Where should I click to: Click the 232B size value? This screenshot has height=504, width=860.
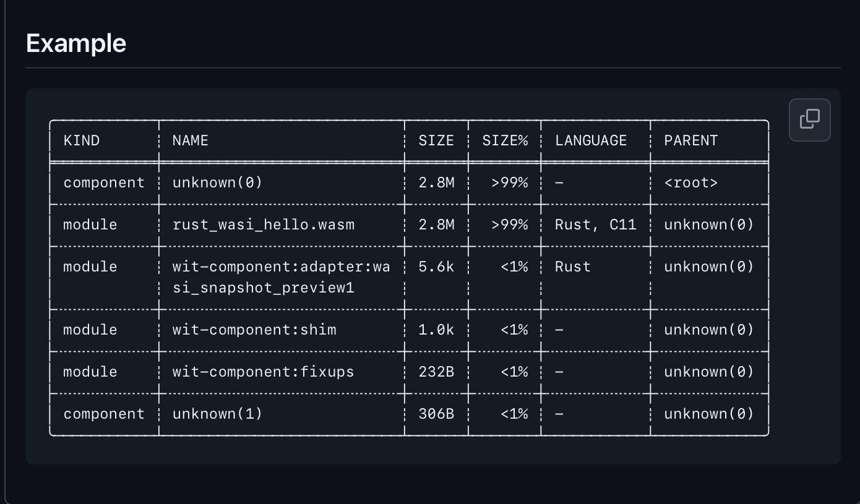point(436,372)
